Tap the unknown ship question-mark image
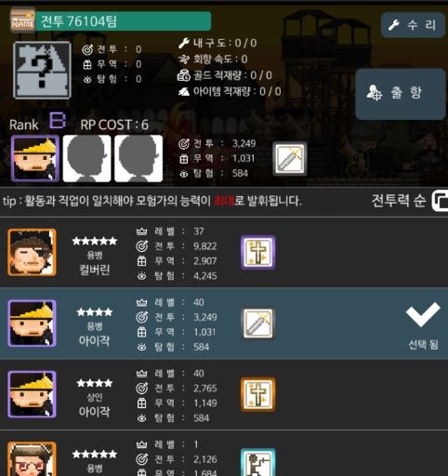The width and height of the screenshot is (448, 476). 42,70
